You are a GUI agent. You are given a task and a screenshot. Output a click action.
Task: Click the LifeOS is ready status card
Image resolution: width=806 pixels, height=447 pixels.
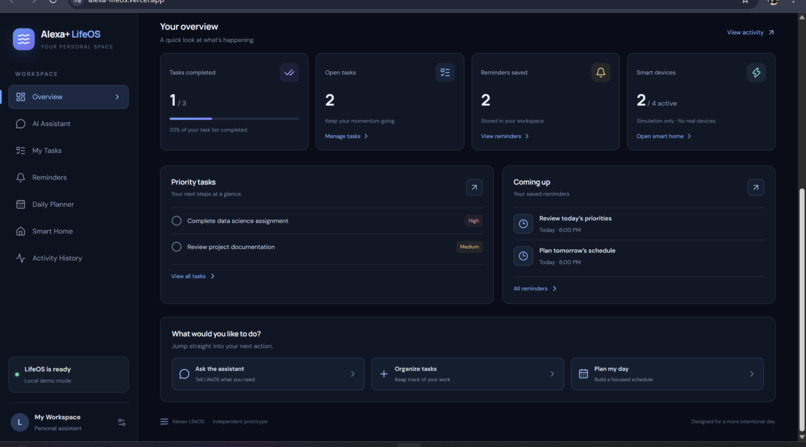pos(68,375)
